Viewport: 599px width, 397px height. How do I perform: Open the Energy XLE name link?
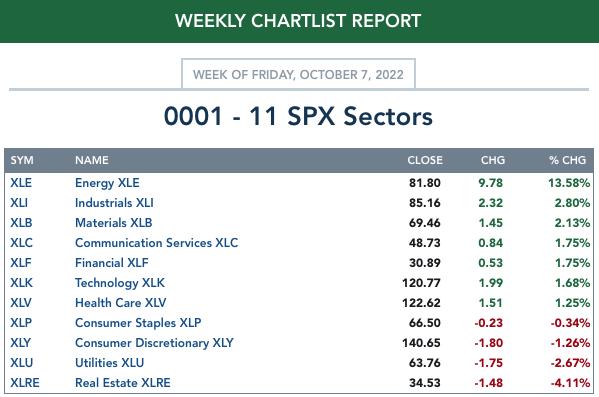[107, 183]
